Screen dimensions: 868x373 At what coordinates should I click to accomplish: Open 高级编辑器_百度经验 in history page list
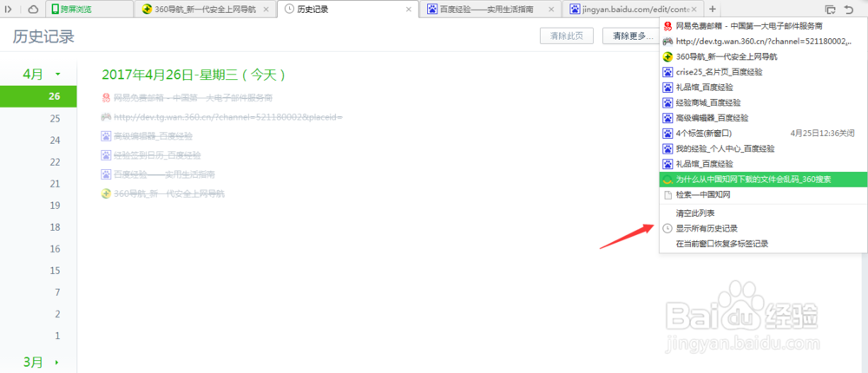pyautogui.click(x=154, y=136)
